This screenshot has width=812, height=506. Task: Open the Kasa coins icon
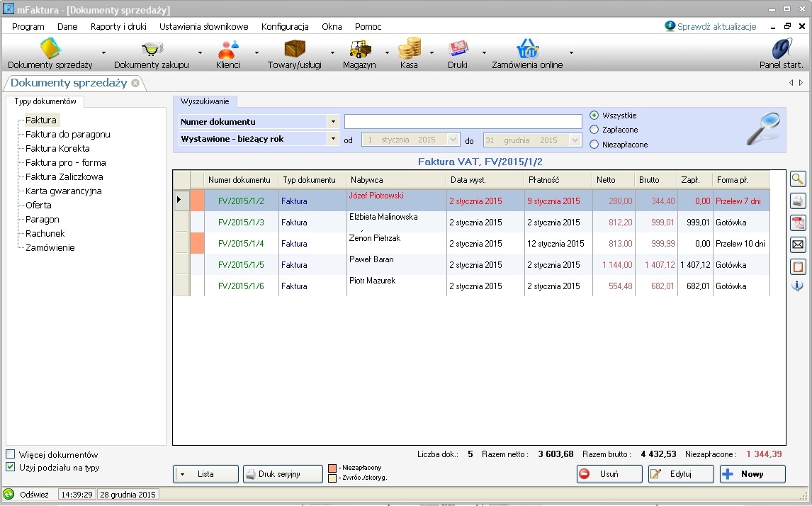pyautogui.click(x=409, y=49)
